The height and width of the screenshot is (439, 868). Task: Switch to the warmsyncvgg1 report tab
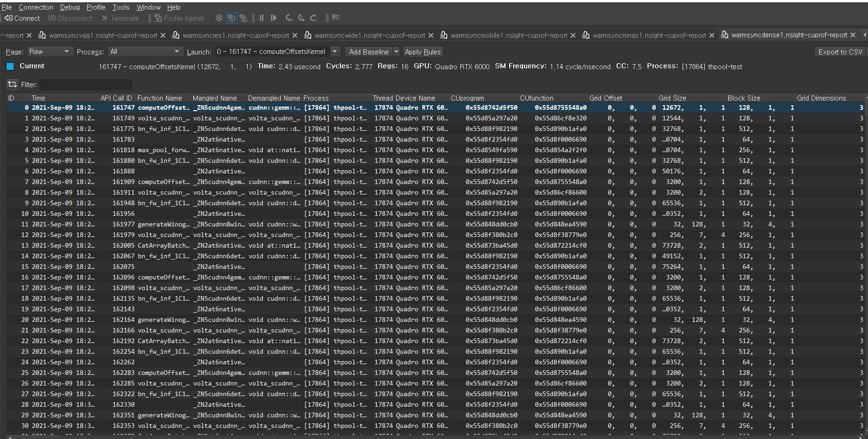click(x=102, y=36)
